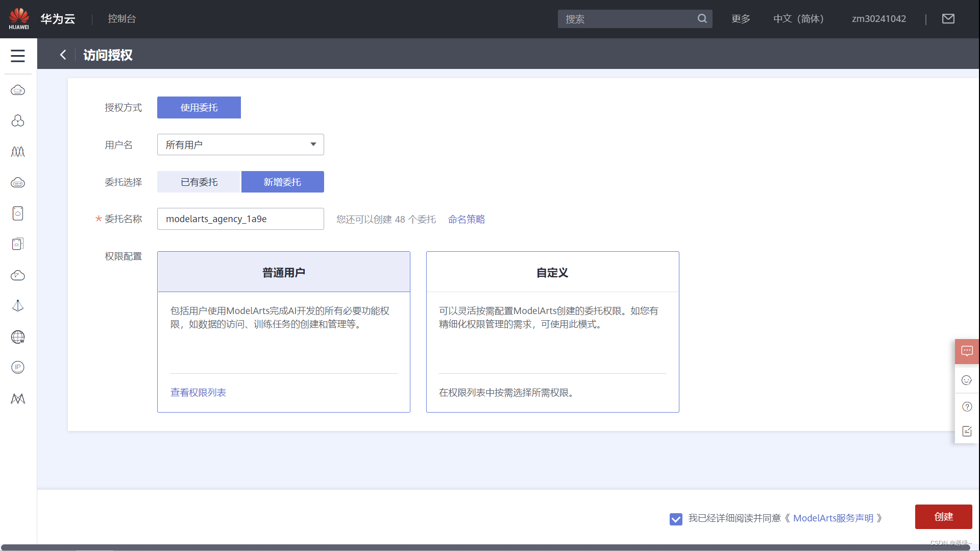980x551 pixels.
Task: Click the 在权限列表中按需选择所需权限 text
Action: point(508,393)
